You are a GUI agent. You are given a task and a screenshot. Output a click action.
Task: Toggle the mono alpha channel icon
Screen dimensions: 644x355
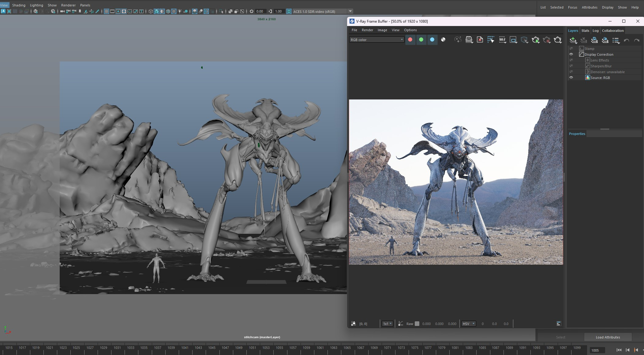click(x=443, y=39)
